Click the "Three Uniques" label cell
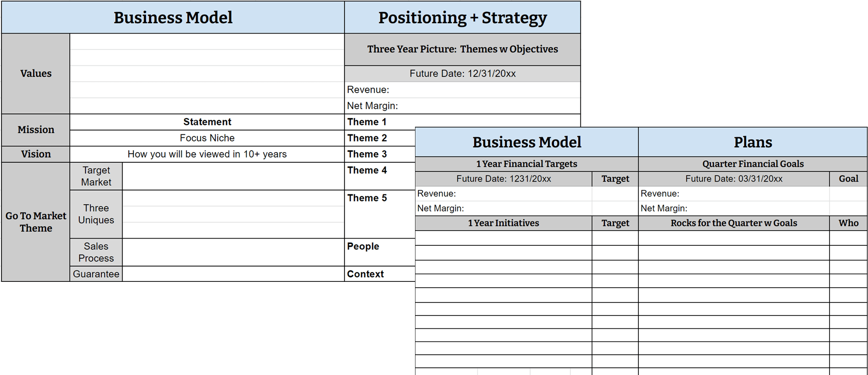This screenshot has width=868, height=375. [x=96, y=214]
